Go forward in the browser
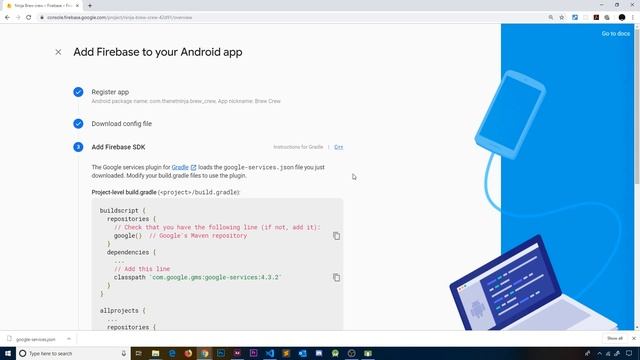Viewport: 640px width, 360px height. click(x=18, y=18)
